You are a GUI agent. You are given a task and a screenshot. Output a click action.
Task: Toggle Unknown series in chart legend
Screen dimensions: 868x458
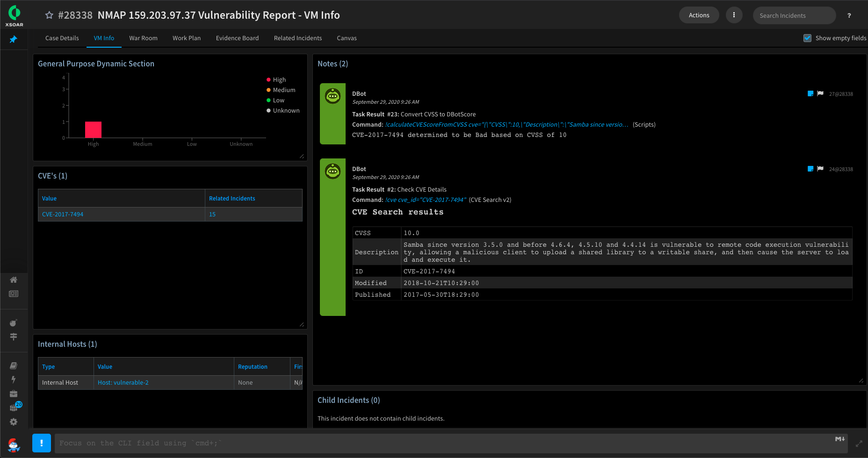(x=283, y=111)
